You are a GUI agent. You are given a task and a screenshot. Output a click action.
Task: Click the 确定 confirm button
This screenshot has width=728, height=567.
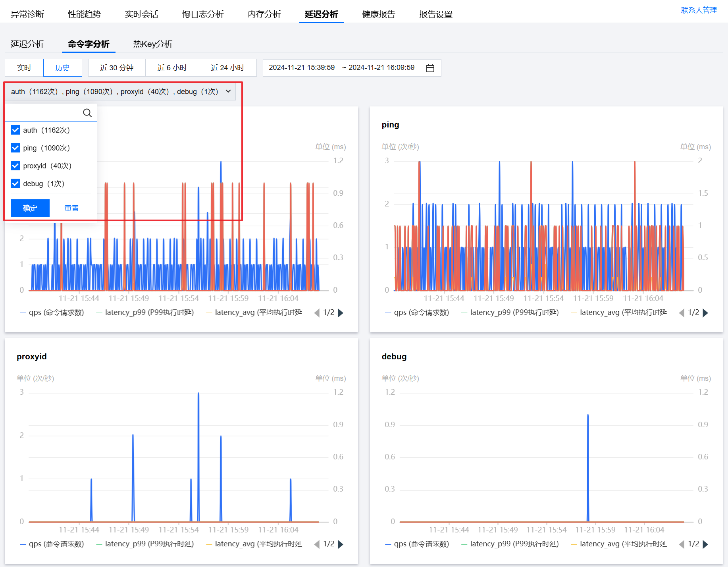click(x=30, y=208)
